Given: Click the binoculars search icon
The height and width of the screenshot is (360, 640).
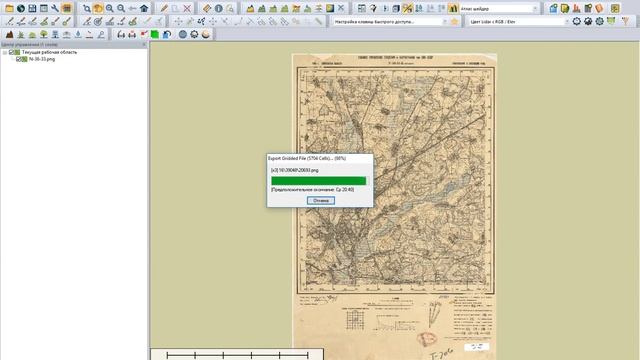Looking at the screenshot, I should pos(121,35).
